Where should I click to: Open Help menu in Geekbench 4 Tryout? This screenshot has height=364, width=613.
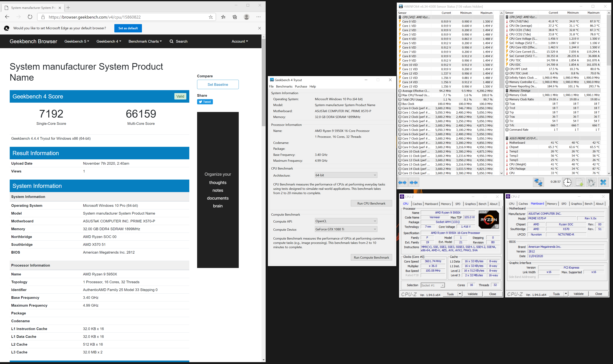[x=312, y=86]
